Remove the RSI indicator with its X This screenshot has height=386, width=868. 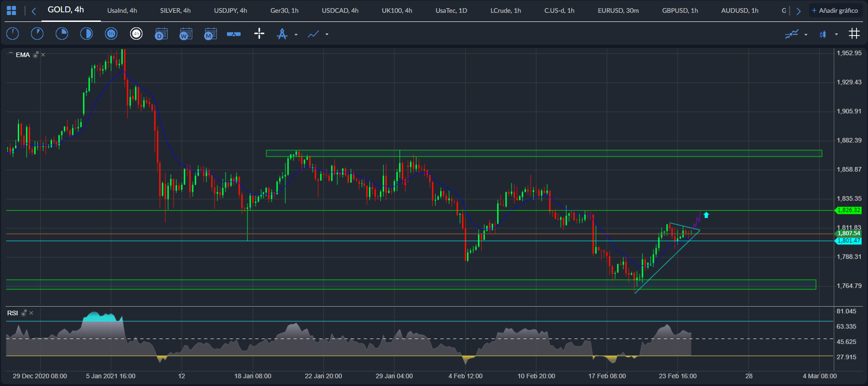(31, 313)
